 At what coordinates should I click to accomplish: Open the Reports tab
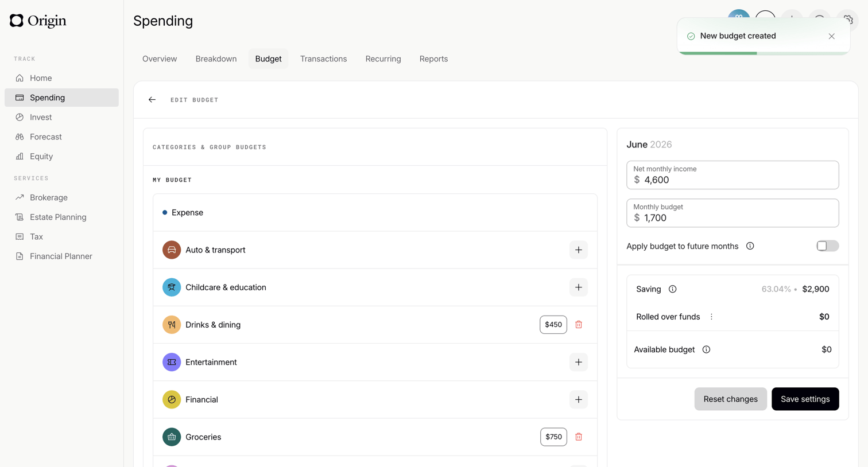click(x=433, y=59)
